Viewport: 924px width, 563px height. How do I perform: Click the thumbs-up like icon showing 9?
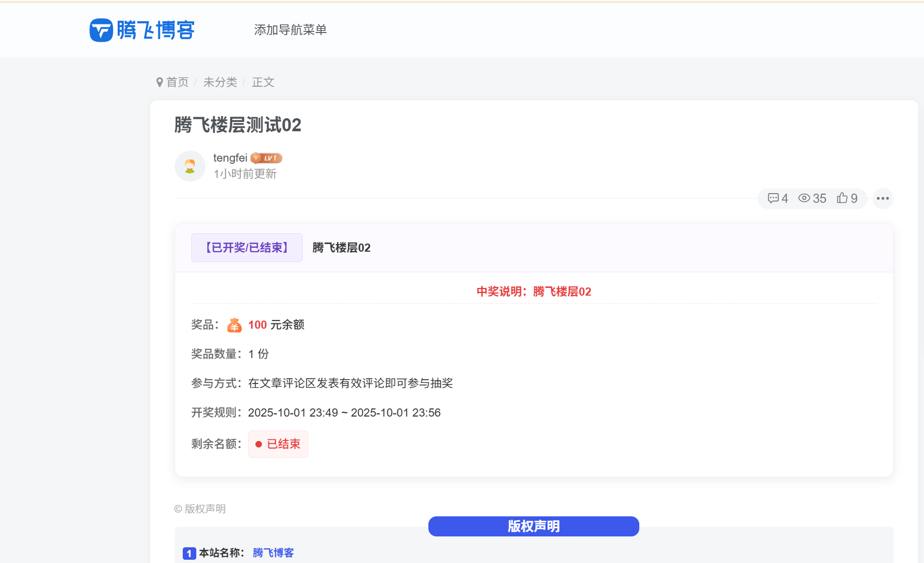842,199
